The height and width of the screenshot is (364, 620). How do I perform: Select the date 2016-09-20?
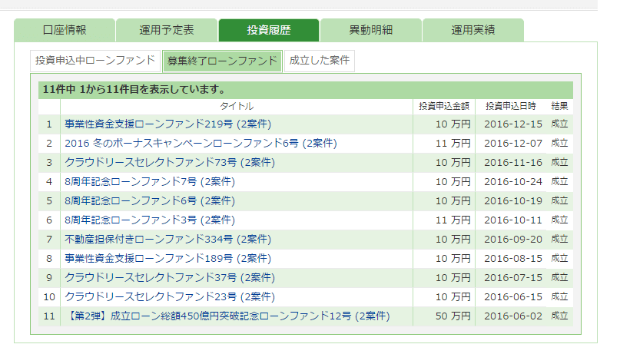point(513,239)
